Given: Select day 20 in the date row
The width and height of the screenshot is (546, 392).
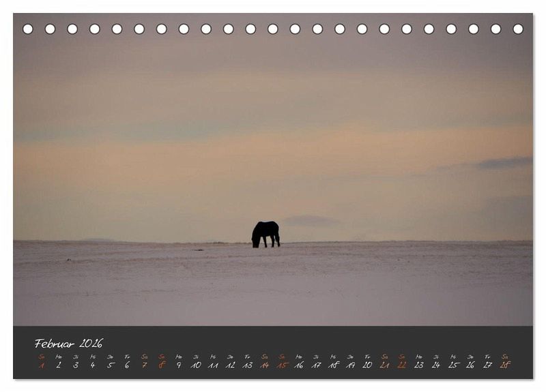Looking at the screenshot, I should click(367, 365).
